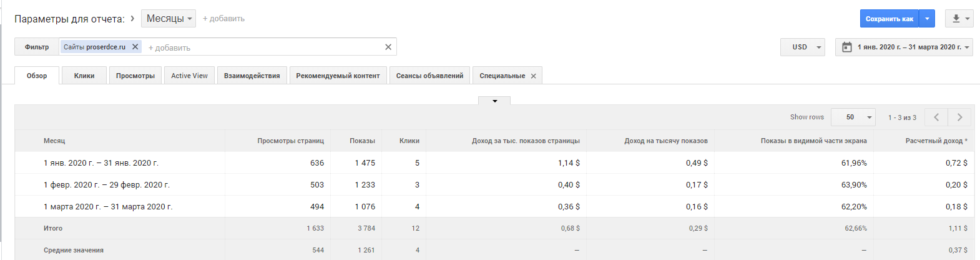Go to the next results page
980x260 pixels.
(x=959, y=117)
